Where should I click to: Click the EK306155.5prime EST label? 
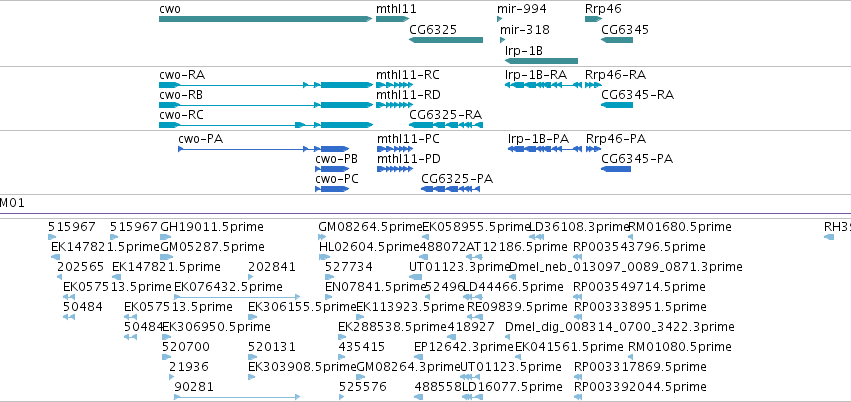tap(302, 307)
